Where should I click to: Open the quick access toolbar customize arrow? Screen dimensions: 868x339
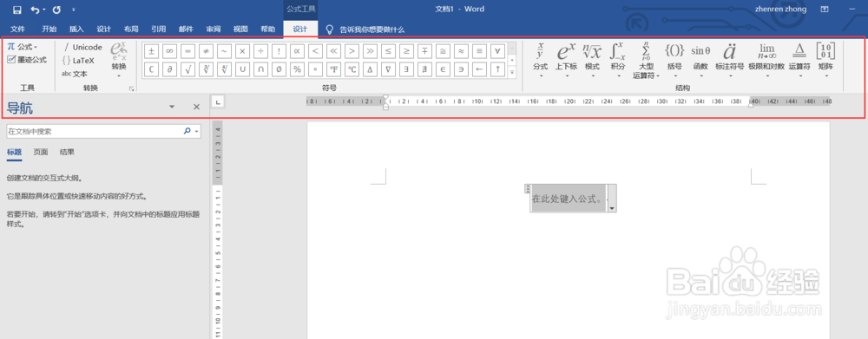tap(74, 10)
